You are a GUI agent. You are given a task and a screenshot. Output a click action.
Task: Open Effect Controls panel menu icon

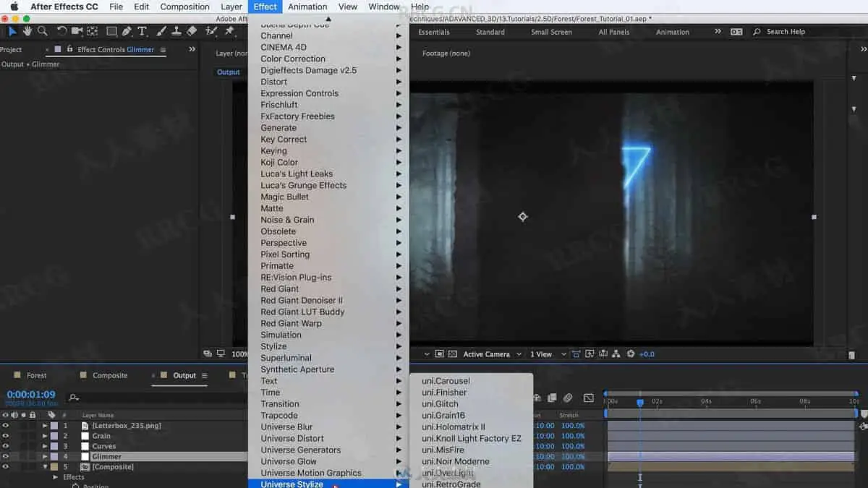point(163,50)
